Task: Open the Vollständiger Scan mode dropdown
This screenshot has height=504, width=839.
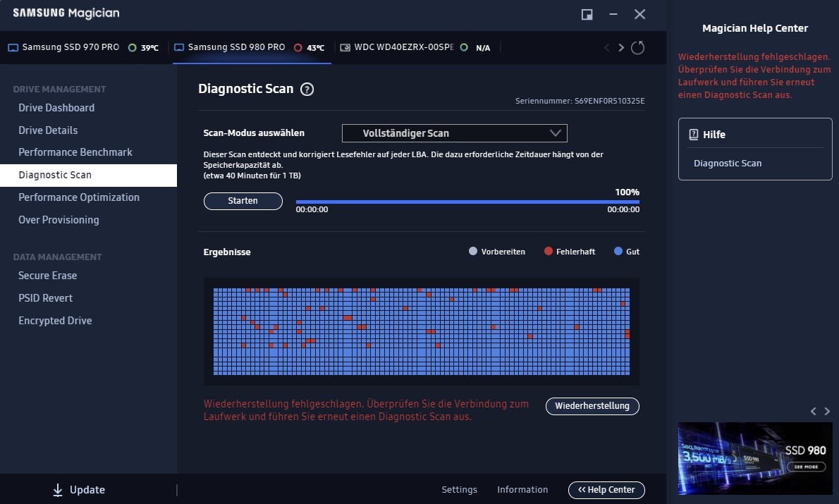Action: point(454,133)
